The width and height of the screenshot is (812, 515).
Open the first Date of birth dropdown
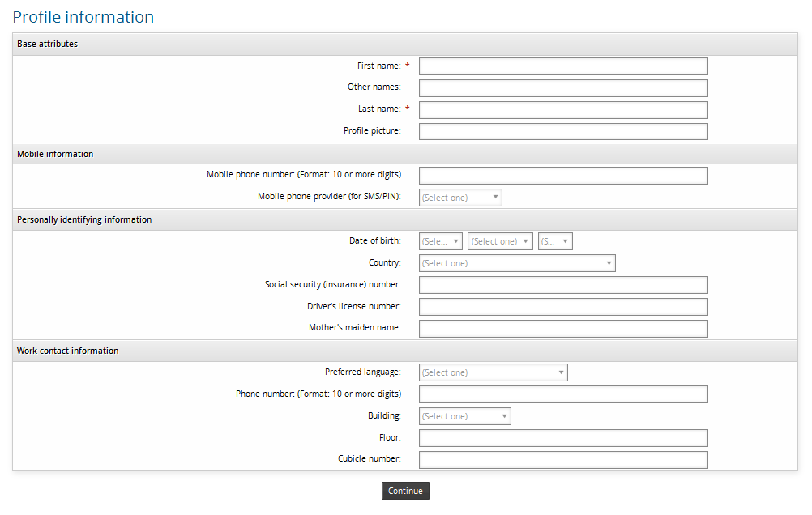click(x=441, y=241)
